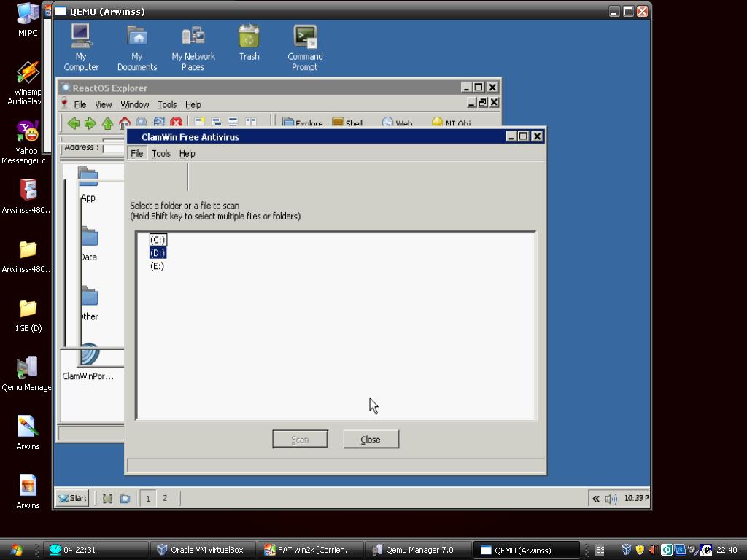Select the (D:) drive entry
The height and width of the screenshot is (560, 747).
(158, 253)
